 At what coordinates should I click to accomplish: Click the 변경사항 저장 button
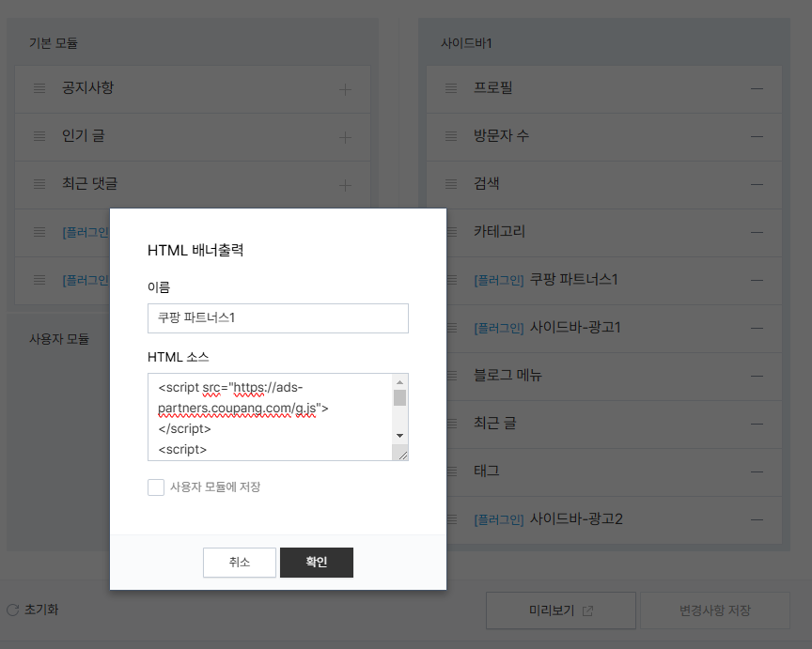pos(715,610)
